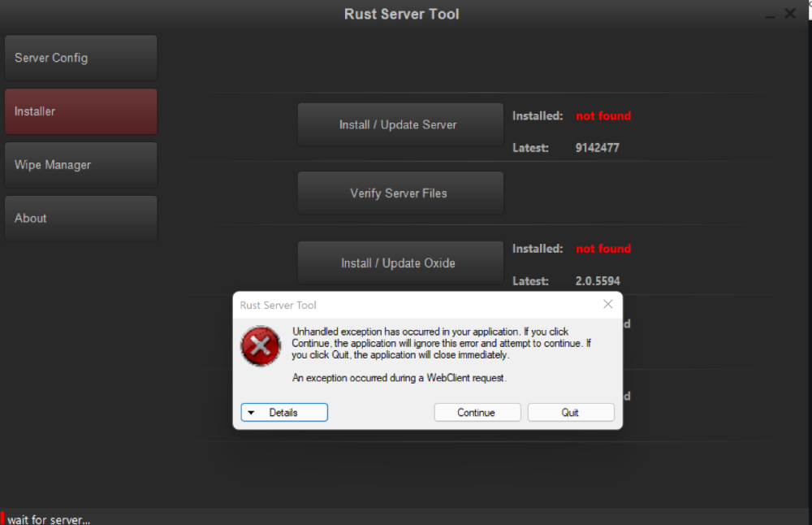Close the error dialog with its X
This screenshot has height=525, width=812.
(607, 305)
